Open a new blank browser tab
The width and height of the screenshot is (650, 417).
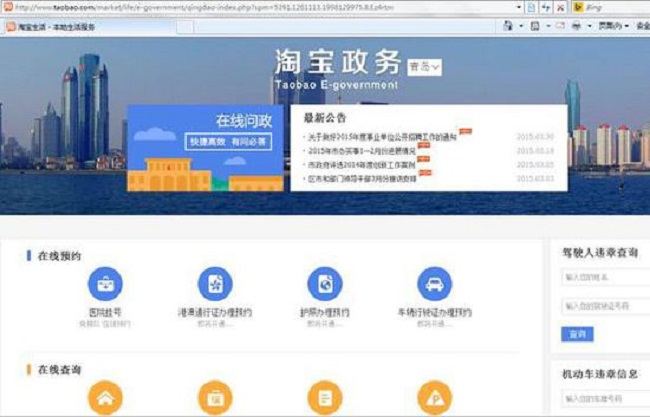pos(185,27)
